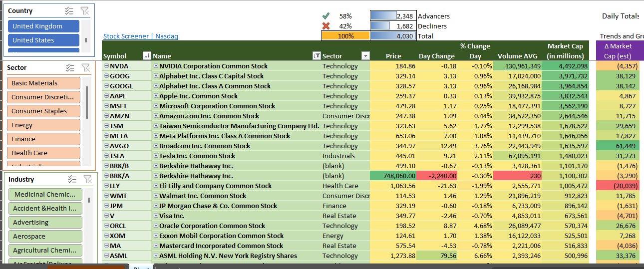The height and width of the screenshot is (269, 644).
Task: Click the Sector slicer scrollbar
Action: tap(87, 102)
